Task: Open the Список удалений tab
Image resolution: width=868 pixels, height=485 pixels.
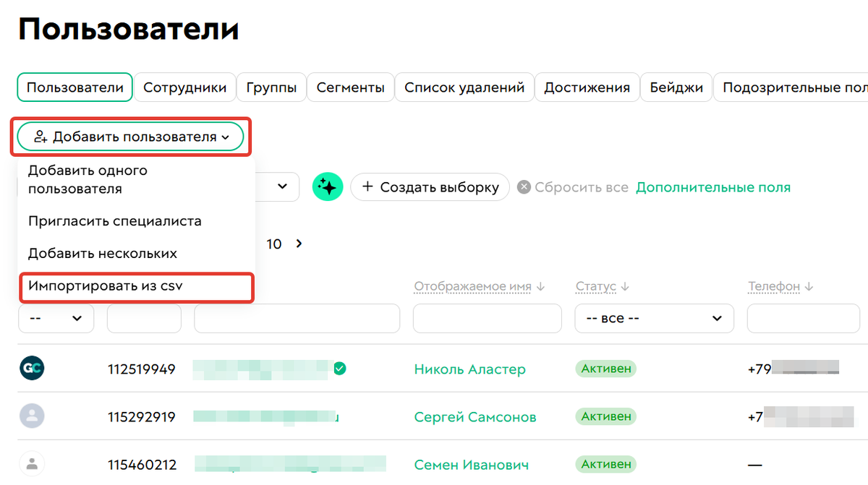Action: point(464,87)
